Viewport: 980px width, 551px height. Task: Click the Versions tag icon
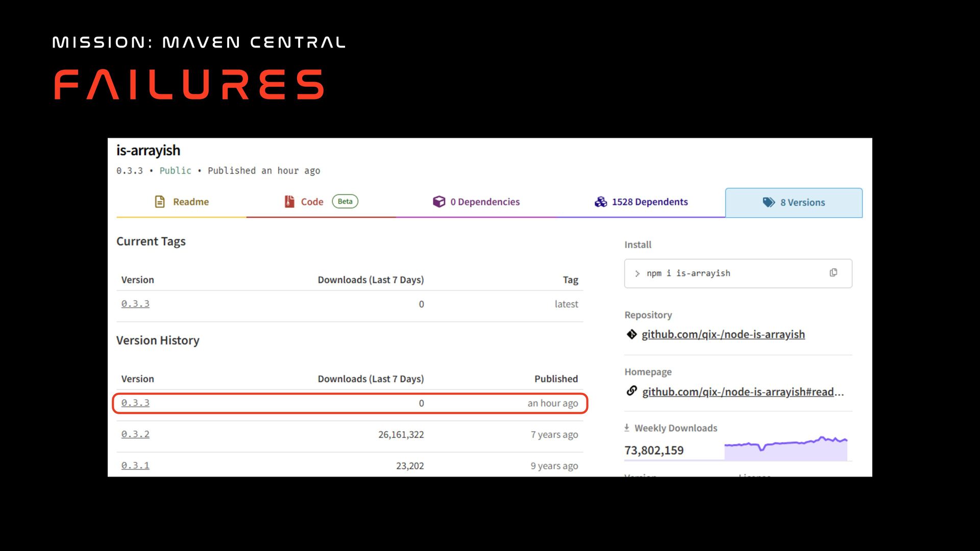click(x=769, y=202)
